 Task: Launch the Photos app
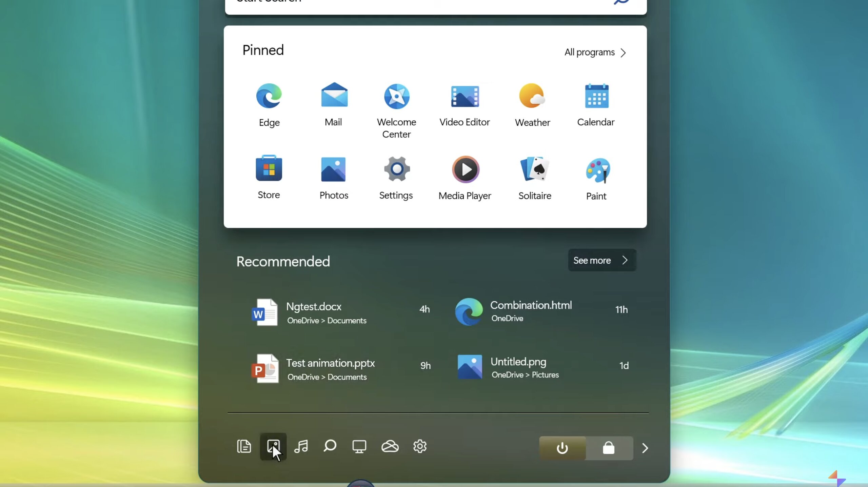(x=334, y=178)
